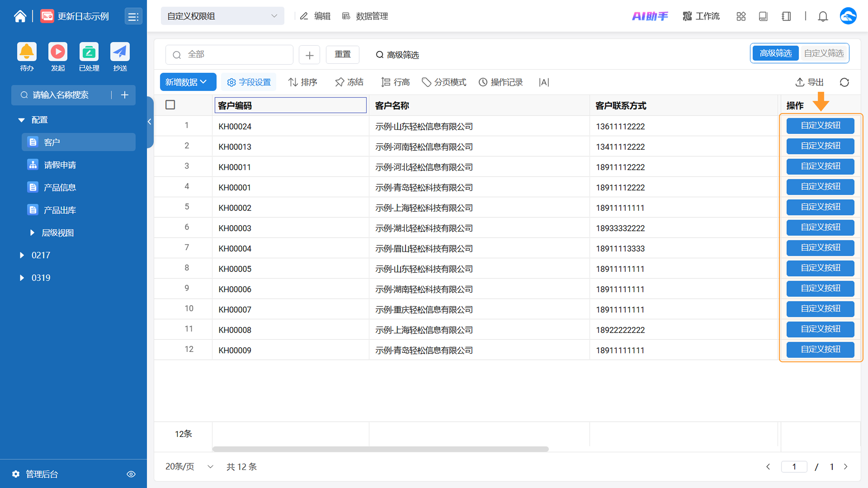
Task: Switch to 自定义筛选 filter mode
Action: point(824,53)
